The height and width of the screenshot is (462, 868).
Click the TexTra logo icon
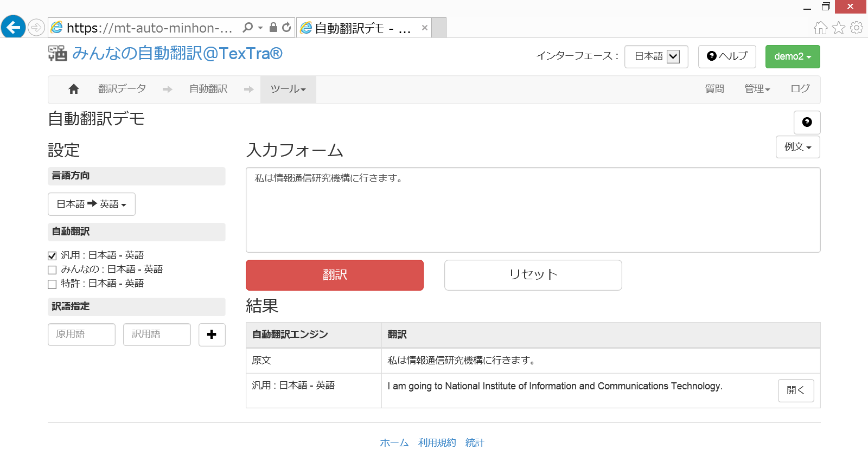58,53
